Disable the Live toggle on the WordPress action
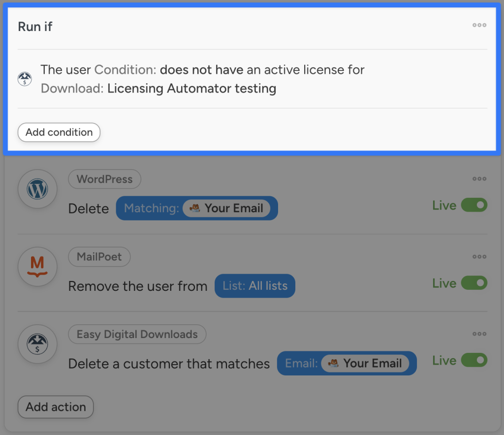 click(473, 205)
